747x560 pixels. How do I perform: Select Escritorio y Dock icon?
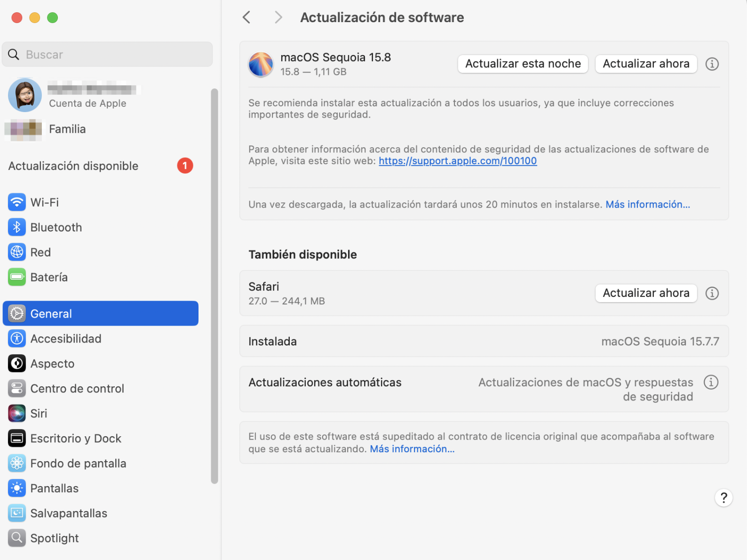coord(17,438)
